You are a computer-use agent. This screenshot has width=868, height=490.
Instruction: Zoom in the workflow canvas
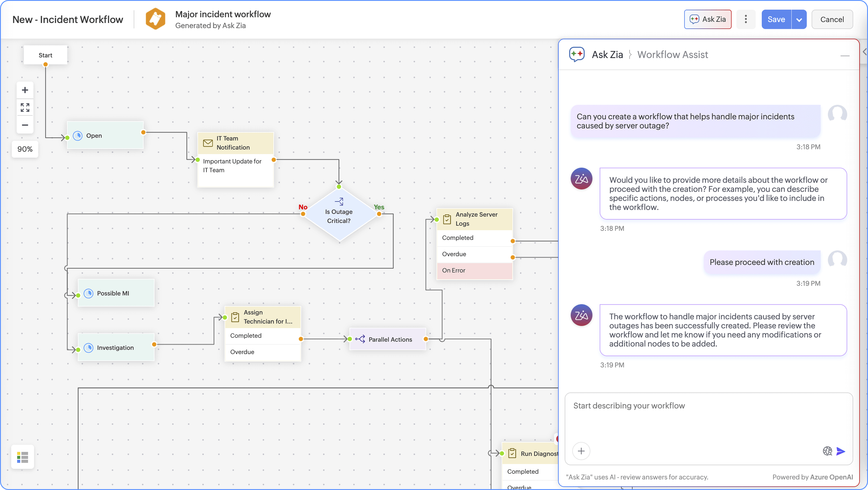[x=25, y=90]
